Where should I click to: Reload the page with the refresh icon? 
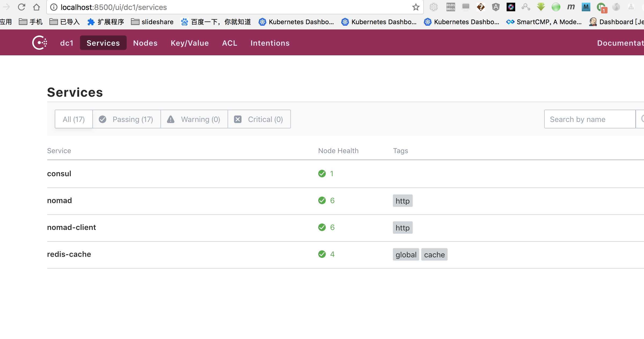tap(21, 7)
